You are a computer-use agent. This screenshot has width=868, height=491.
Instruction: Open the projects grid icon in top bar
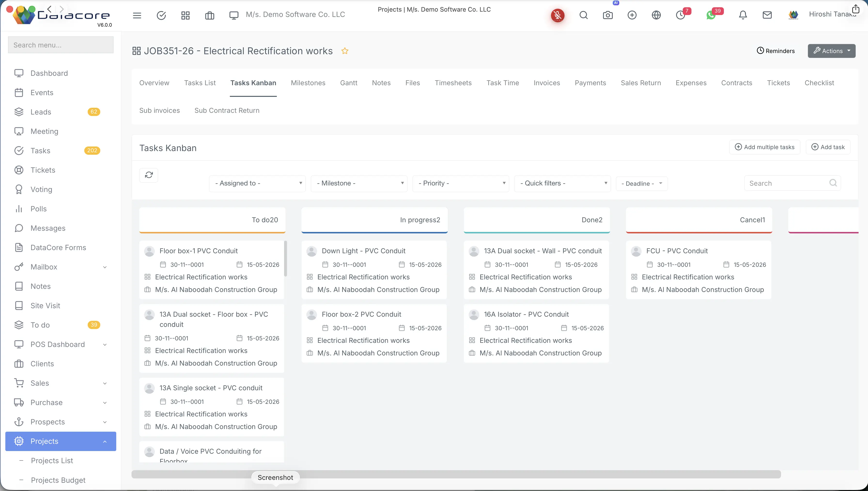[186, 15]
